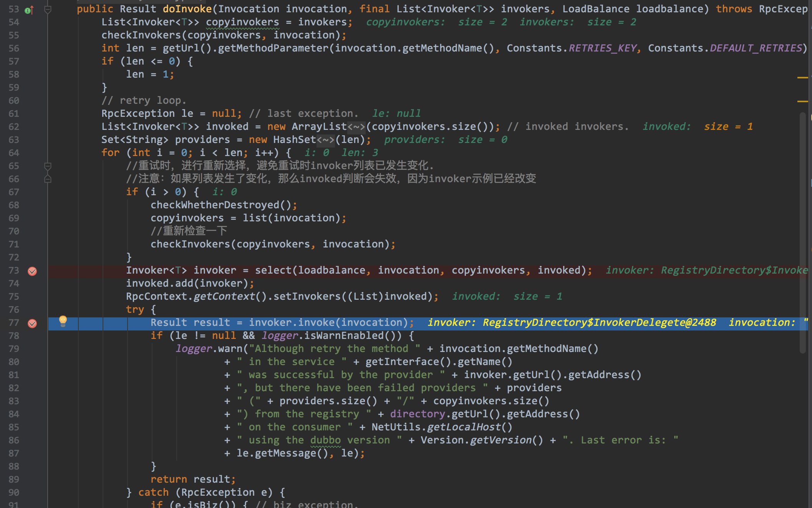Image resolution: width=812 pixels, height=508 pixels.
Task: Click the underlined 'dubbo' word on line 86
Action: click(325, 440)
